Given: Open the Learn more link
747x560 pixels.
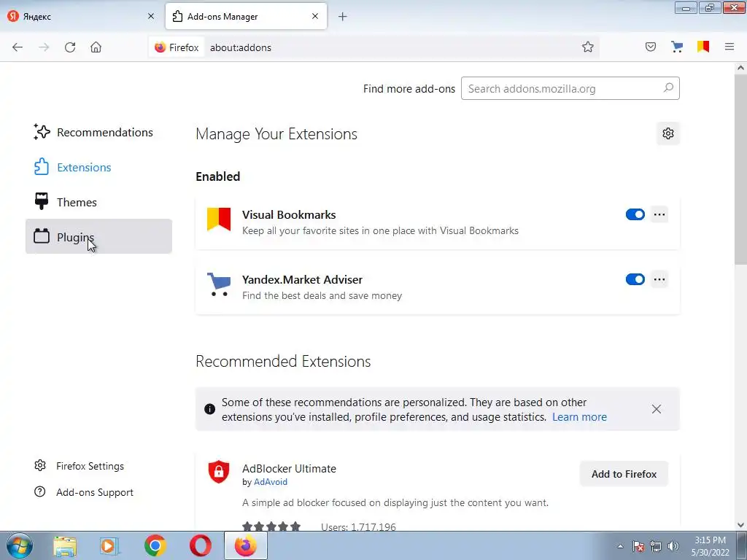Looking at the screenshot, I should [579, 417].
